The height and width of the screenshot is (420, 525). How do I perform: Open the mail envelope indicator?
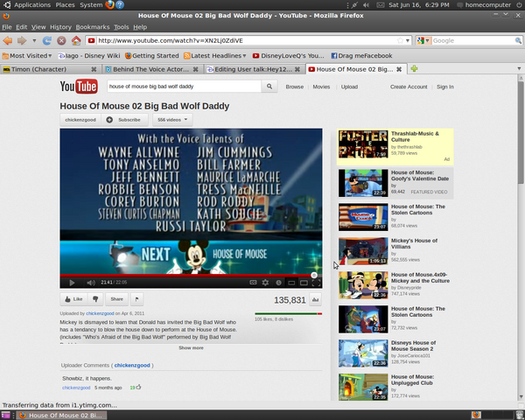point(381,5)
